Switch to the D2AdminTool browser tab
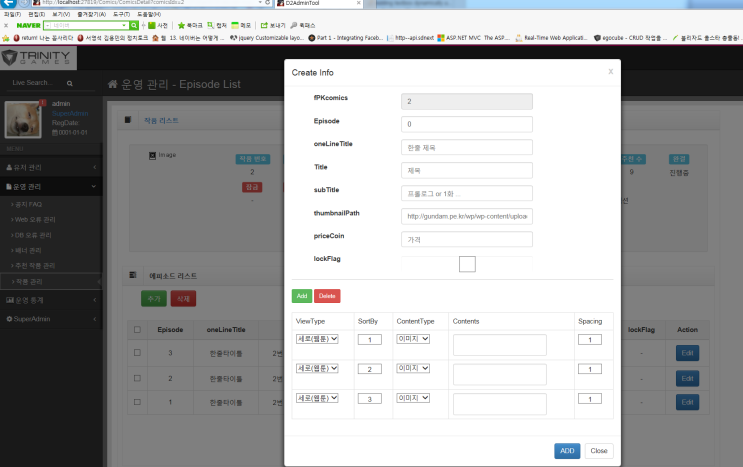This screenshot has width=743, height=467. coord(318,3)
